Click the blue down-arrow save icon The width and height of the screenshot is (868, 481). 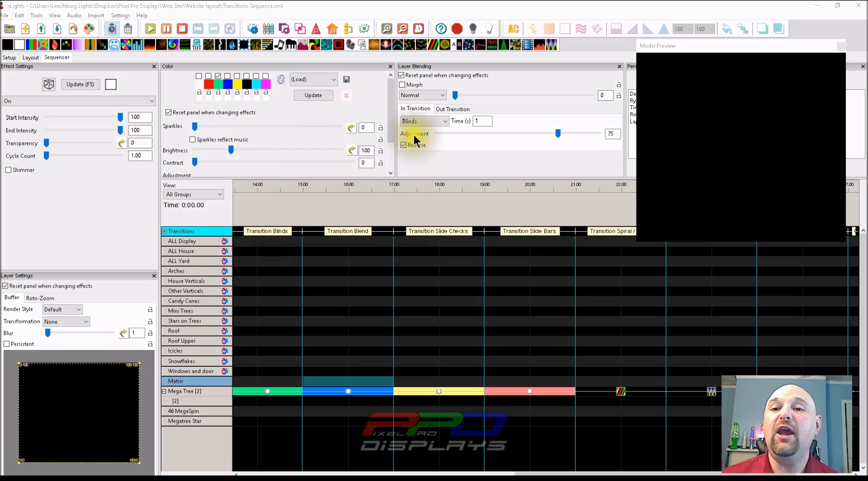[57, 29]
